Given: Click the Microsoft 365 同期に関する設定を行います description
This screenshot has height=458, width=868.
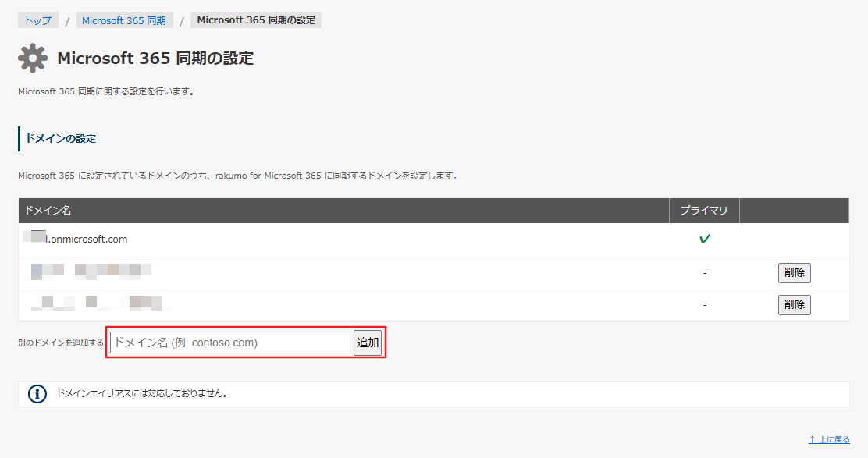Looking at the screenshot, I should pyautogui.click(x=106, y=91).
